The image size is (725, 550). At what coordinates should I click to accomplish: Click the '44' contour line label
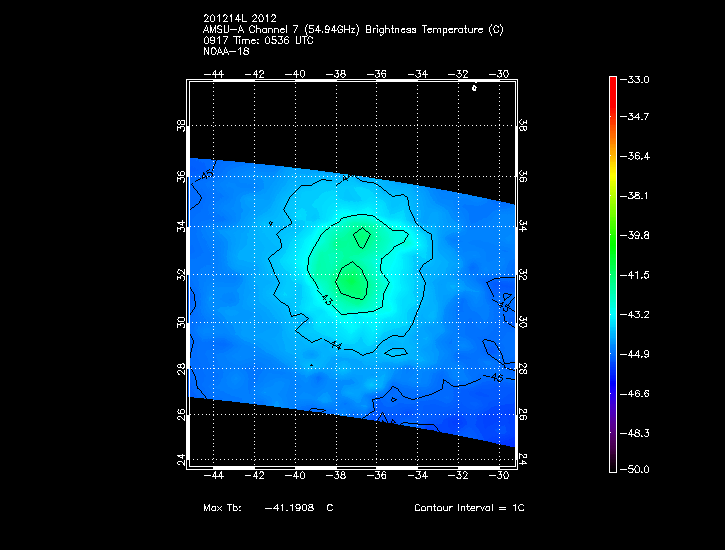(x=336, y=346)
